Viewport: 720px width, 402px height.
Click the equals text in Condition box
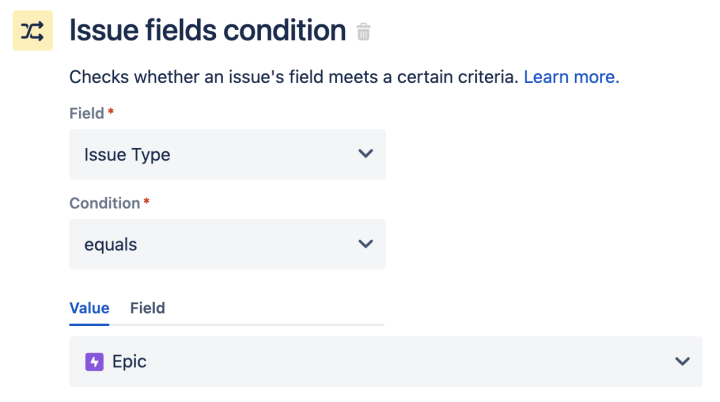pos(110,244)
